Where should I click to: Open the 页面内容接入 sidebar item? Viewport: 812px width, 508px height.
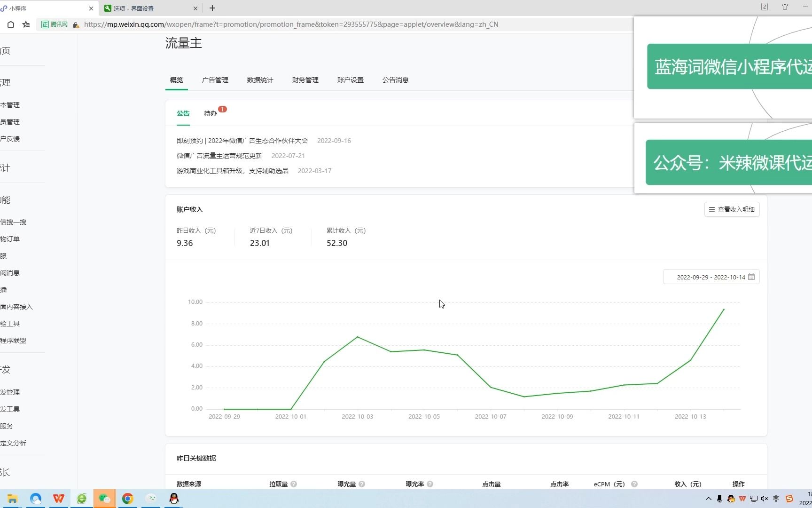pyautogui.click(x=17, y=307)
